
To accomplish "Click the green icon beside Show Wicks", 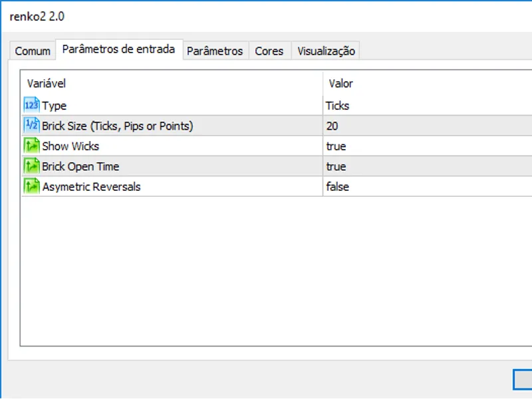I will (x=31, y=146).
